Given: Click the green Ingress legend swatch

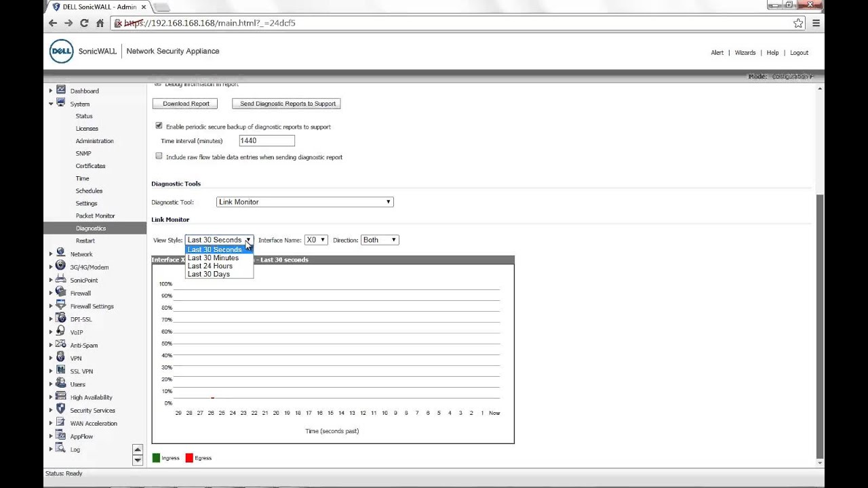Looking at the screenshot, I should (x=156, y=457).
